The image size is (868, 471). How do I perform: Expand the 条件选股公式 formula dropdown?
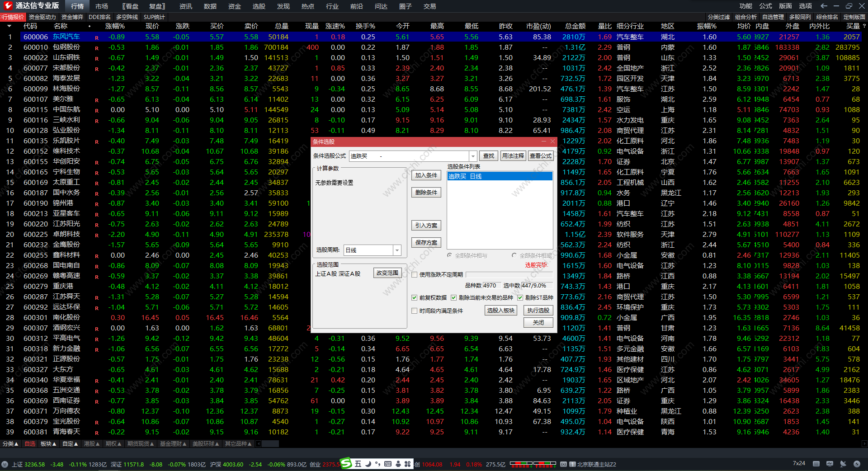coord(473,156)
